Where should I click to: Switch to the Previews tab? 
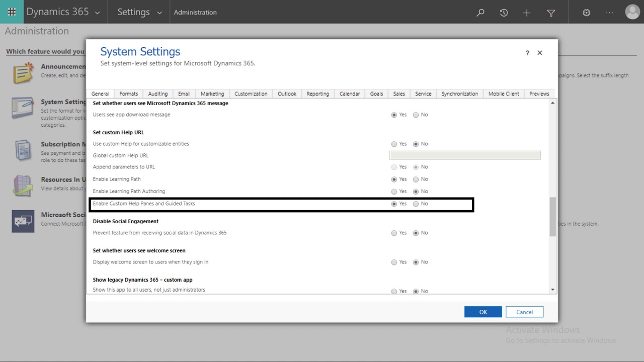tap(539, 94)
